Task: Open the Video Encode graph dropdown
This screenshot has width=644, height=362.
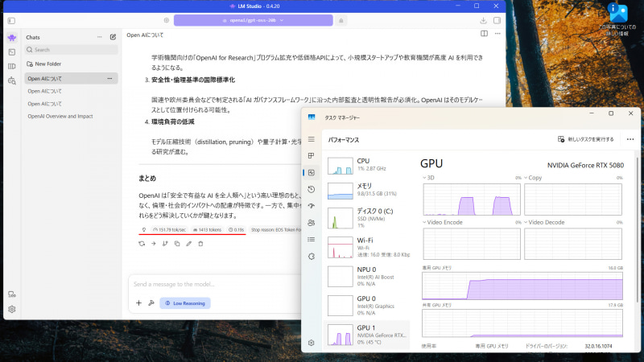Action: (x=442, y=222)
